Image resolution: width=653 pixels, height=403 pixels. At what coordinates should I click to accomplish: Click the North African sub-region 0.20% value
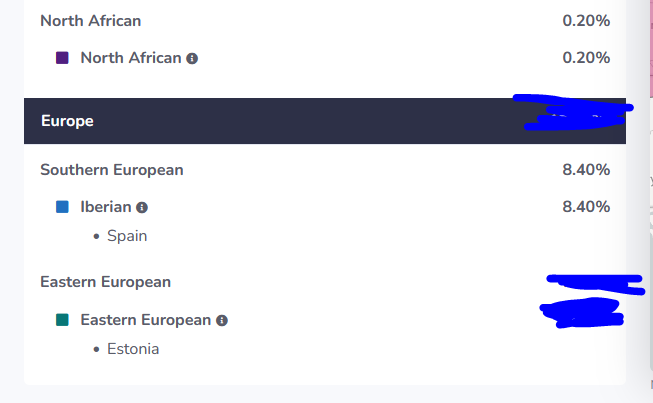pos(586,58)
